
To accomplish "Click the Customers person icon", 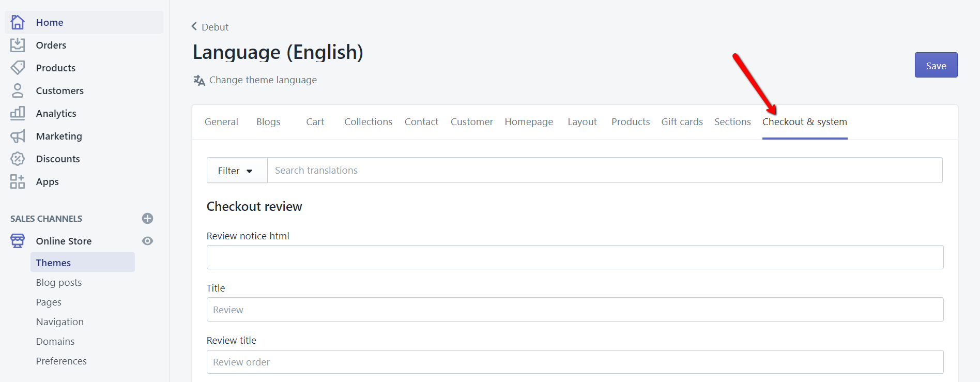I will tap(18, 90).
